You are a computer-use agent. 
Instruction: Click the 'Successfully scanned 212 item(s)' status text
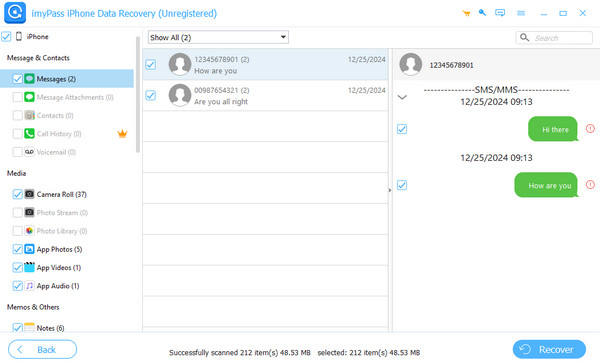click(x=240, y=353)
